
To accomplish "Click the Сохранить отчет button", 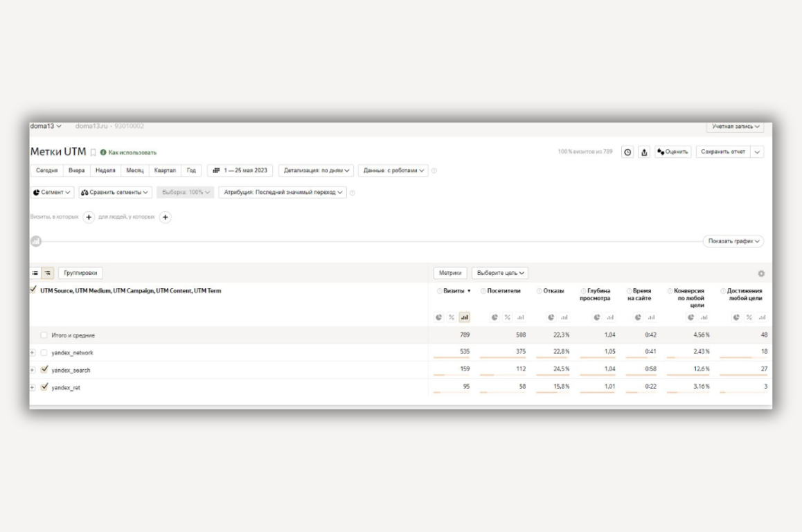I will pyautogui.click(x=723, y=152).
